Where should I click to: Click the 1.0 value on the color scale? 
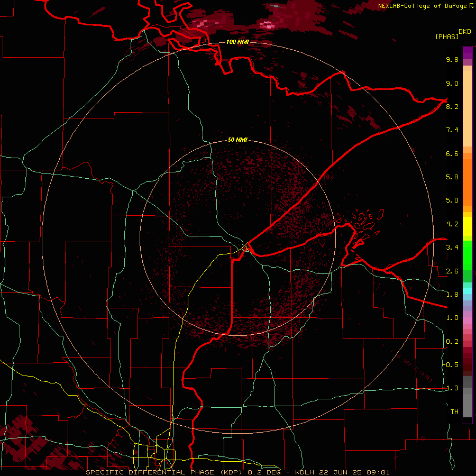(x=452, y=318)
